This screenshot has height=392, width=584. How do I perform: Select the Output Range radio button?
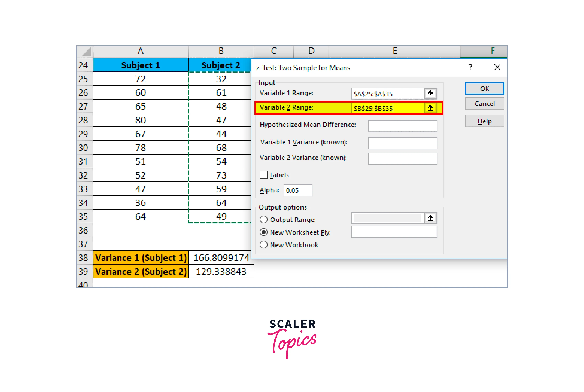(x=264, y=219)
